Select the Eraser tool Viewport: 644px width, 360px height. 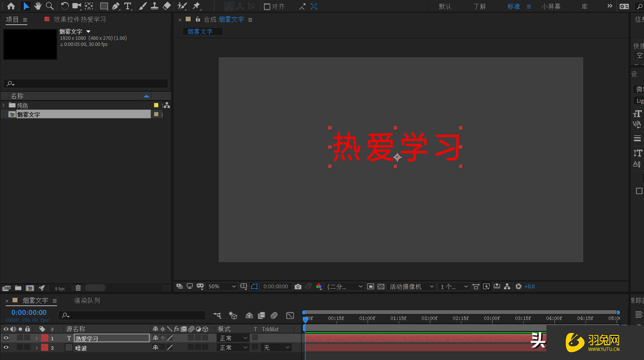(167, 6)
